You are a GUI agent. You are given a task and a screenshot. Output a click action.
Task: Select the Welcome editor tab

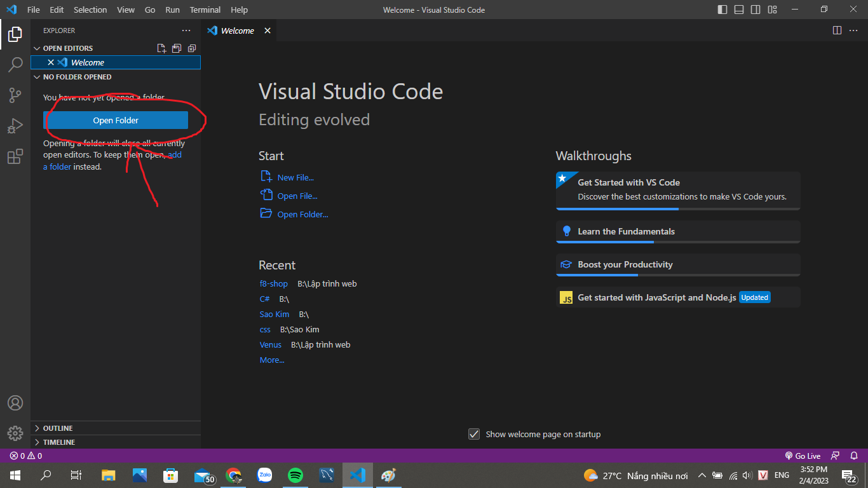coord(239,30)
